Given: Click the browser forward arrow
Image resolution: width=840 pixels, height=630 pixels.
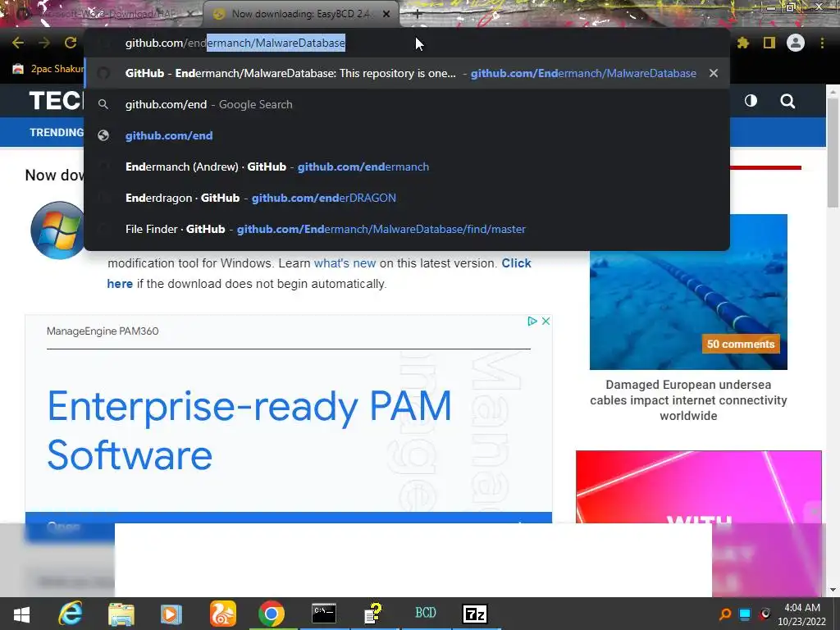Looking at the screenshot, I should 44,43.
